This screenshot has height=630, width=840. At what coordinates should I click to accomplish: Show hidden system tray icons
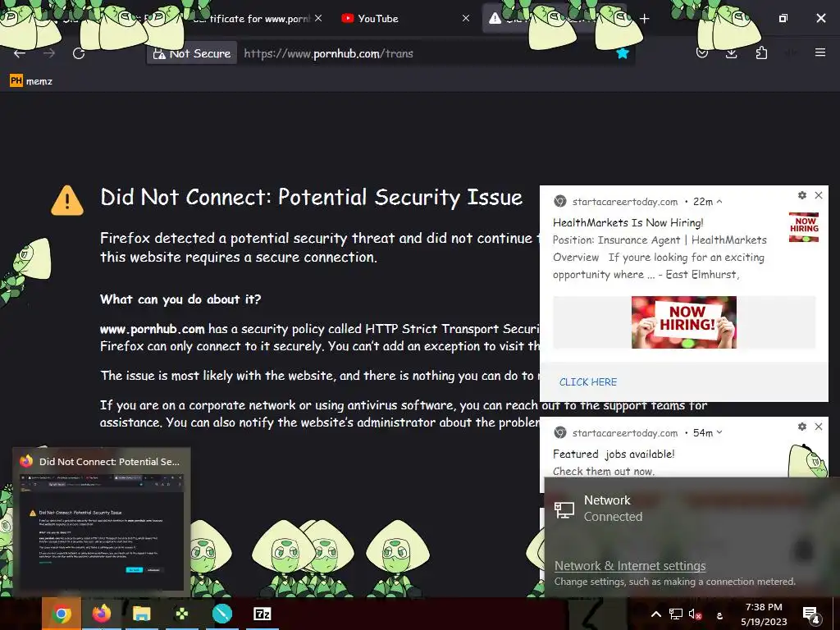point(655,614)
